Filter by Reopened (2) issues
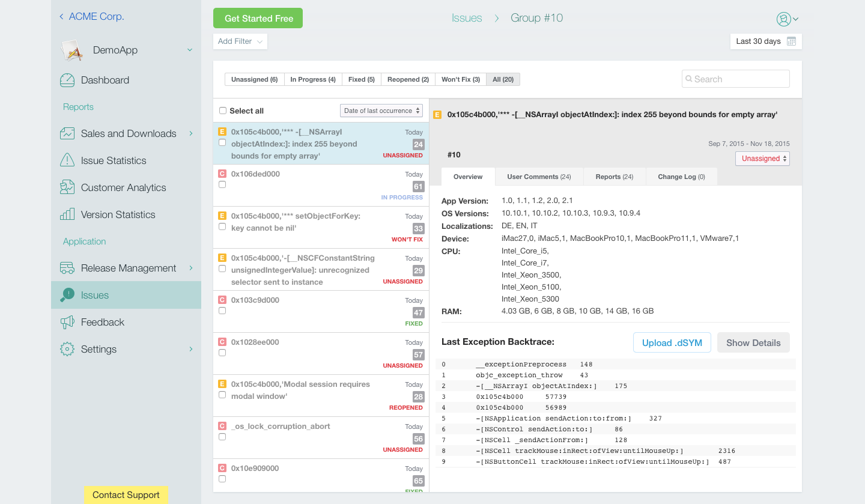Viewport: 865px width, 504px height. point(408,79)
